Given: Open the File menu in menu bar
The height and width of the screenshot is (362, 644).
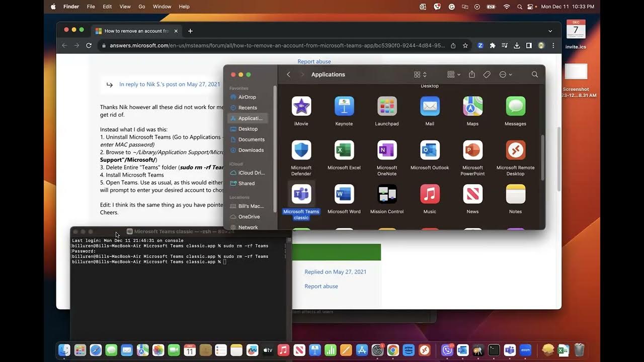Looking at the screenshot, I should [x=91, y=7].
